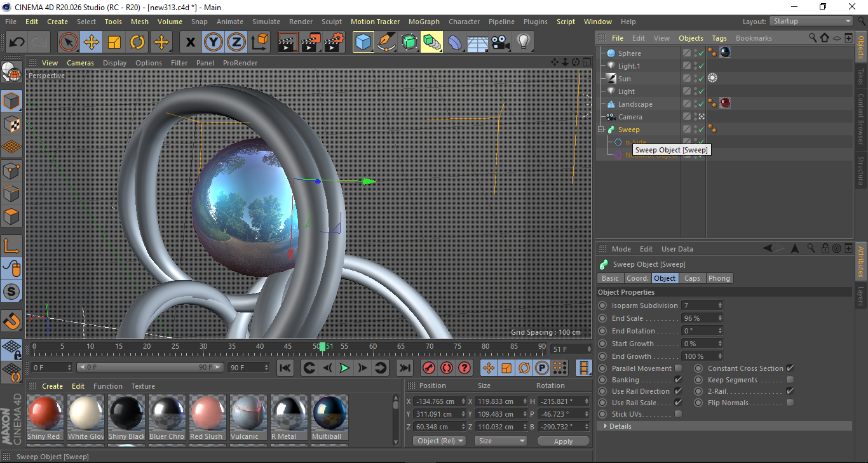Viewport: 868px width, 463px height.
Task: Add a Cube primitive object
Action: tap(363, 43)
